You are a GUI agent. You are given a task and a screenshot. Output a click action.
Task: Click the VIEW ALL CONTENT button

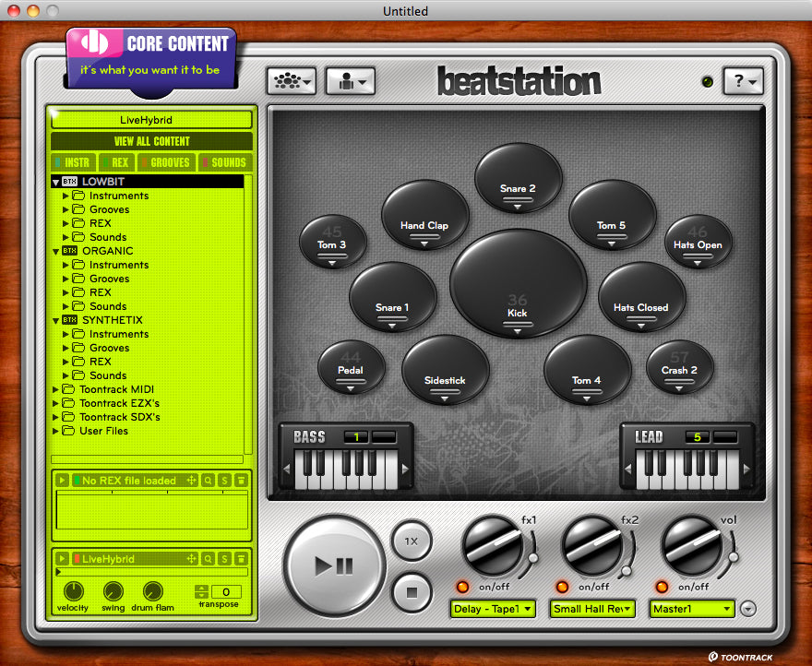(x=152, y=140)
